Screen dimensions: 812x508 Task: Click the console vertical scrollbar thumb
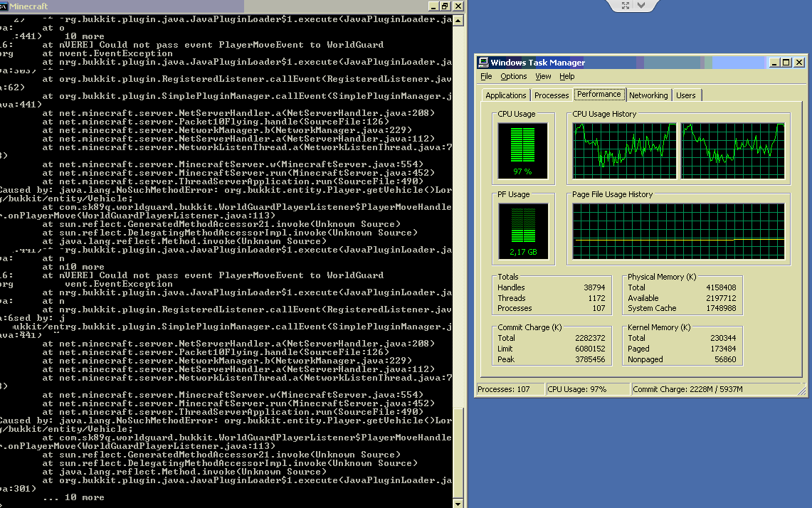coord(458,454)
